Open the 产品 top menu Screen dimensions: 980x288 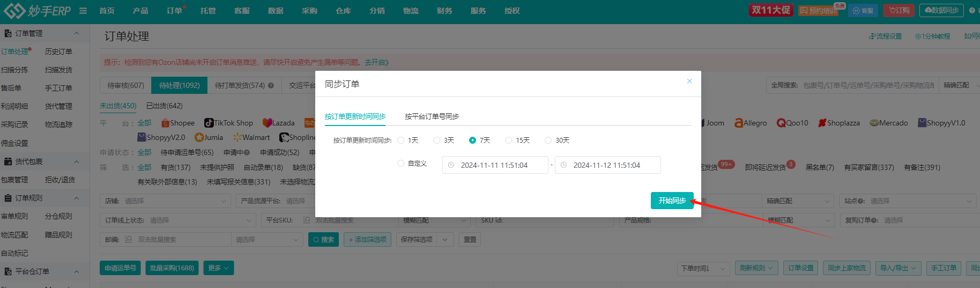pyautogui.click(x=140, y=11)
